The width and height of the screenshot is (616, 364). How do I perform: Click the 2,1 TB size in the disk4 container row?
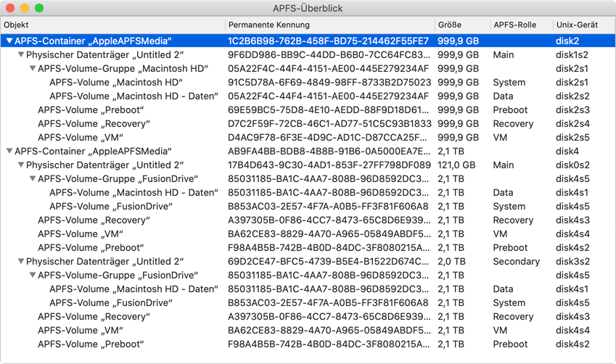(x=451, y=151)
